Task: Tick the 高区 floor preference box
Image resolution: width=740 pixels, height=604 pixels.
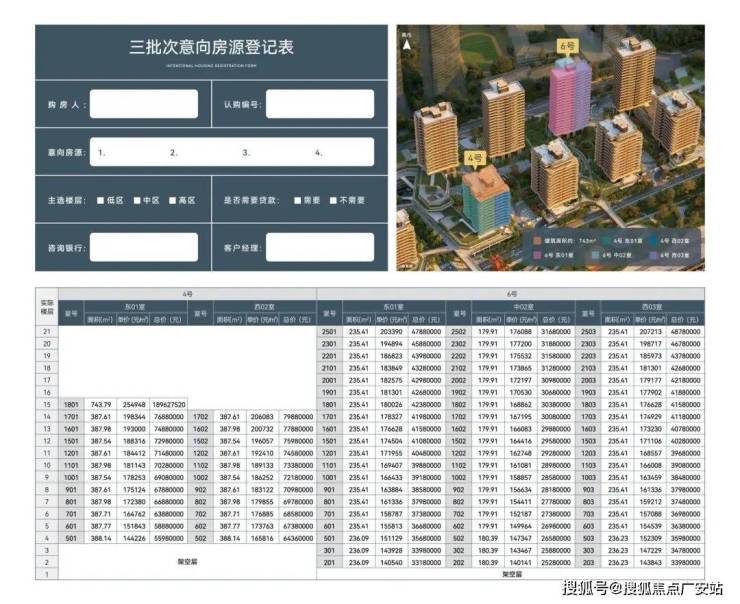Action: [x=173, y=200]
